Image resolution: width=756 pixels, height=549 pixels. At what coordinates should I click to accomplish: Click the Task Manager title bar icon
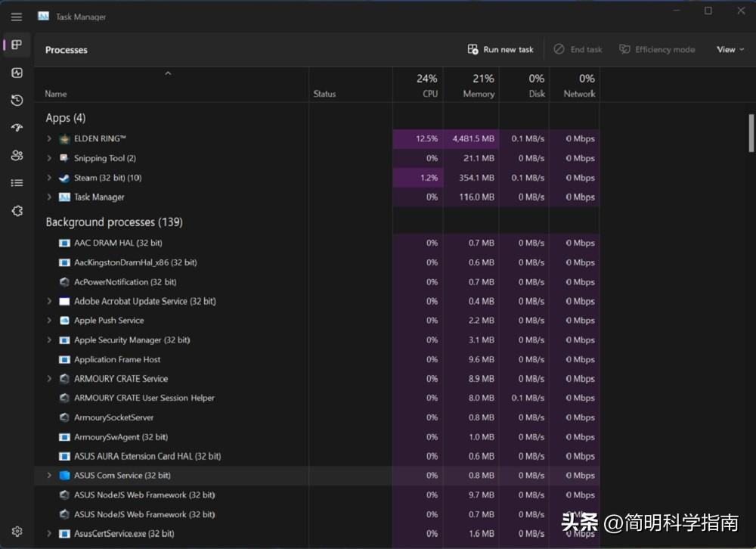(44, 17)
